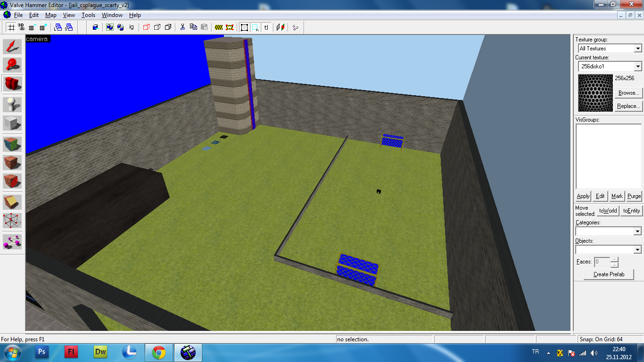Open the Current texture dropdown

click(x=637, y=66)
